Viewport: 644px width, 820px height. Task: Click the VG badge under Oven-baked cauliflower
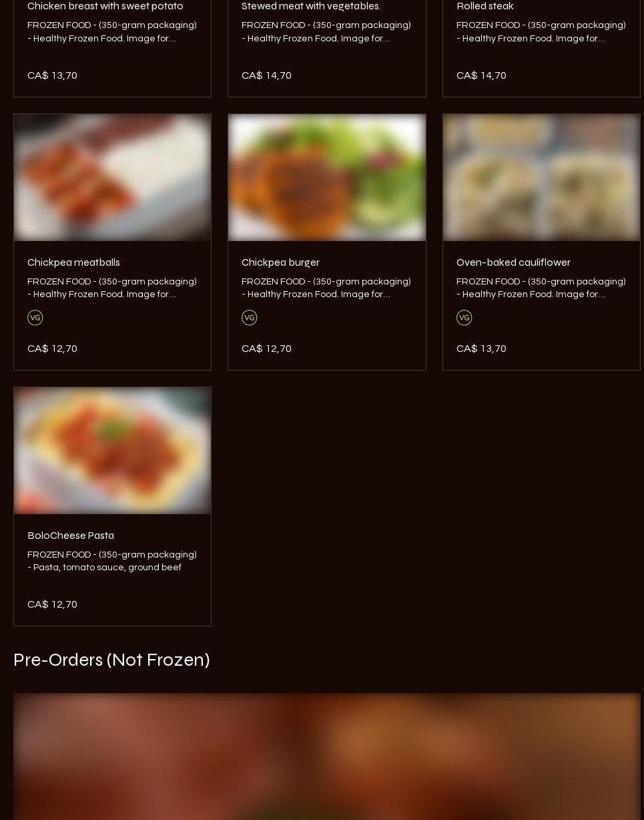click(x=464, y=318)
